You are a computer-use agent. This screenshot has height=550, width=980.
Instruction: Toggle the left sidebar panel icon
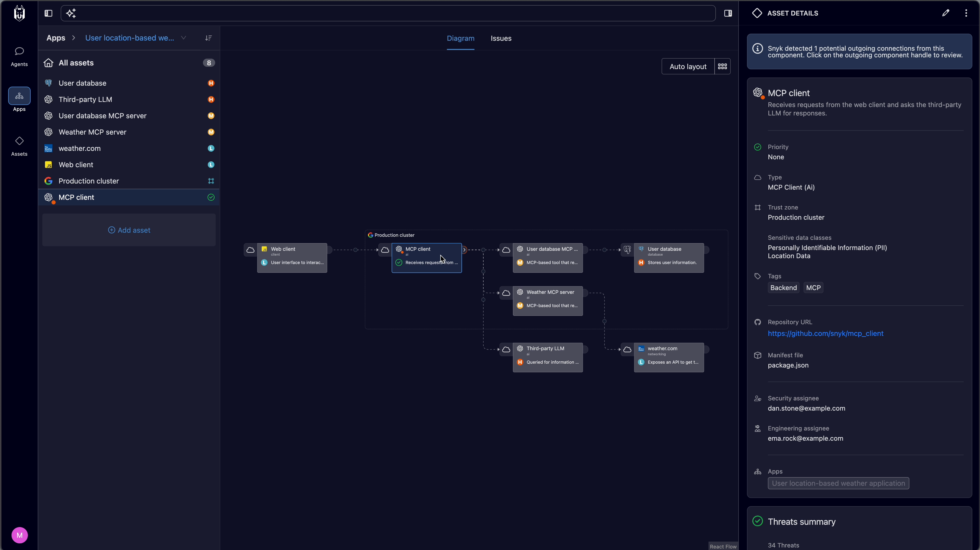(48, 13)
